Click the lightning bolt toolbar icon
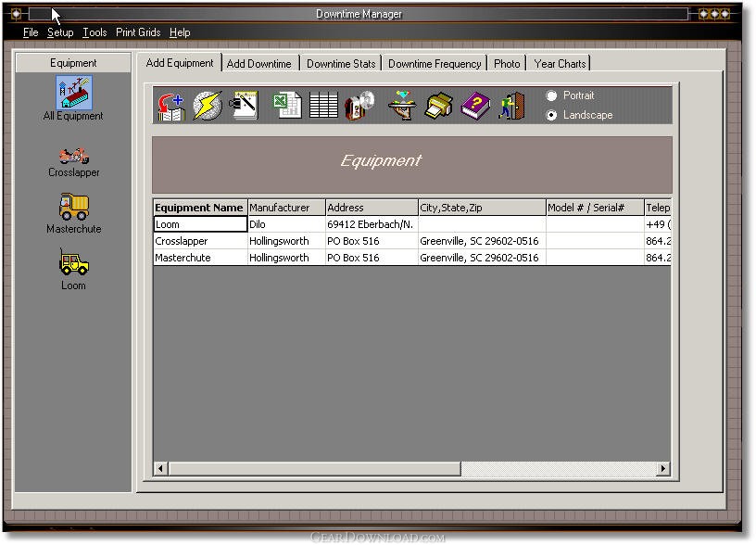Image resolution: width=756 pixels, height=545 pixels. (208, 106)
